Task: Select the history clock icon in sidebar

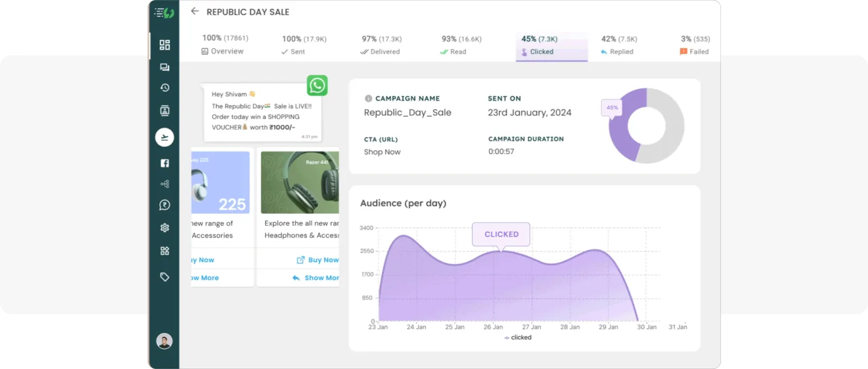Action: click(x=164, y=87)
